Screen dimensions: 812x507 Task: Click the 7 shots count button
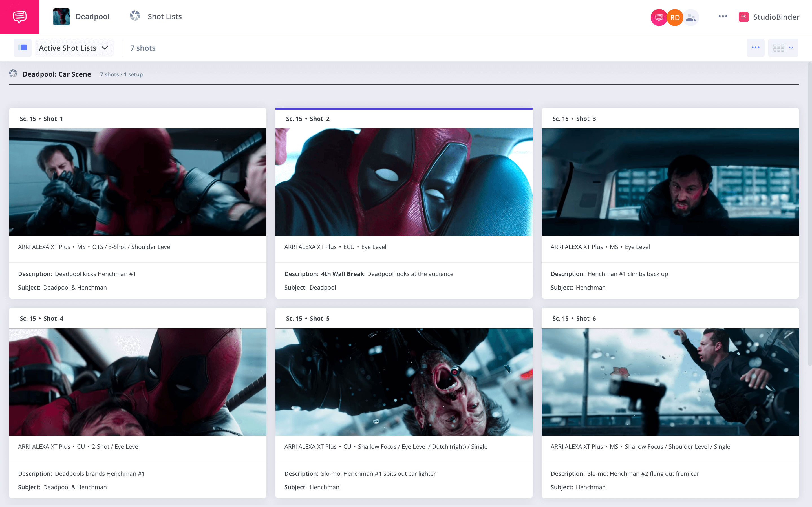142,48
